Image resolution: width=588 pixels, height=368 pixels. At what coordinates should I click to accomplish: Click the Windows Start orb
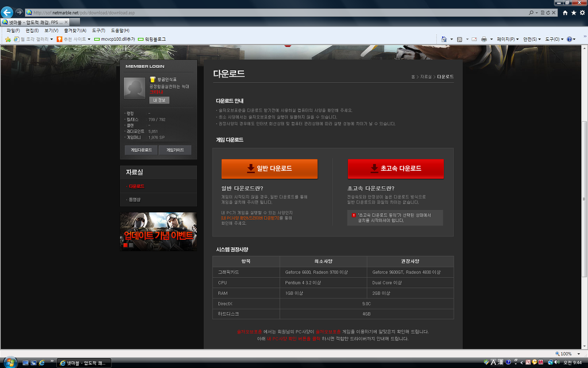pyautogui.click(x=10, y=362)
